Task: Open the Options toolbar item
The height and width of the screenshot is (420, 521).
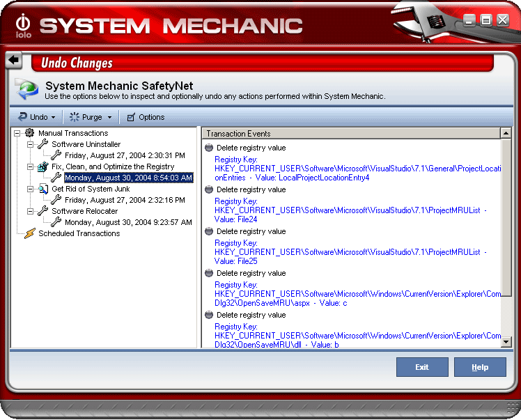Action: click(x=146, y=117)
